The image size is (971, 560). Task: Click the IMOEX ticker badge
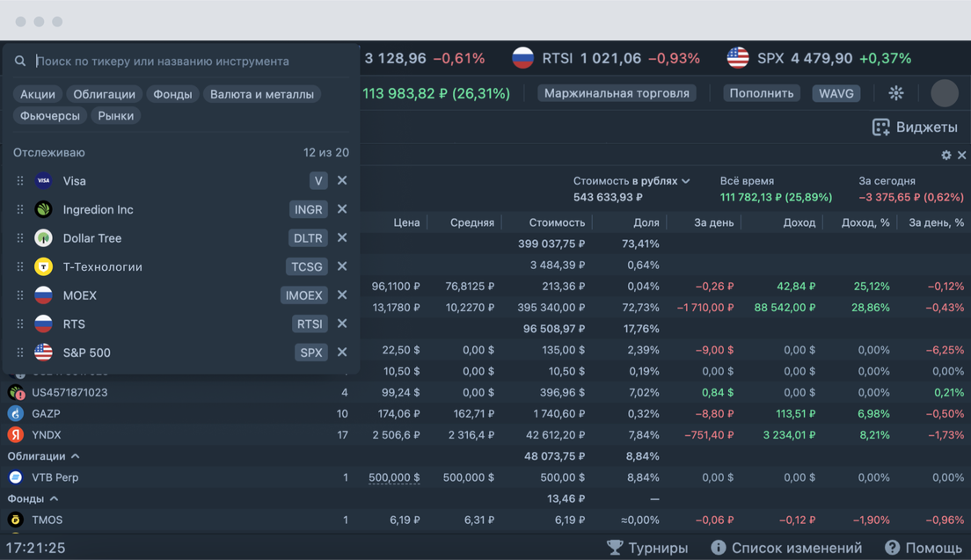tap(304, 295)
